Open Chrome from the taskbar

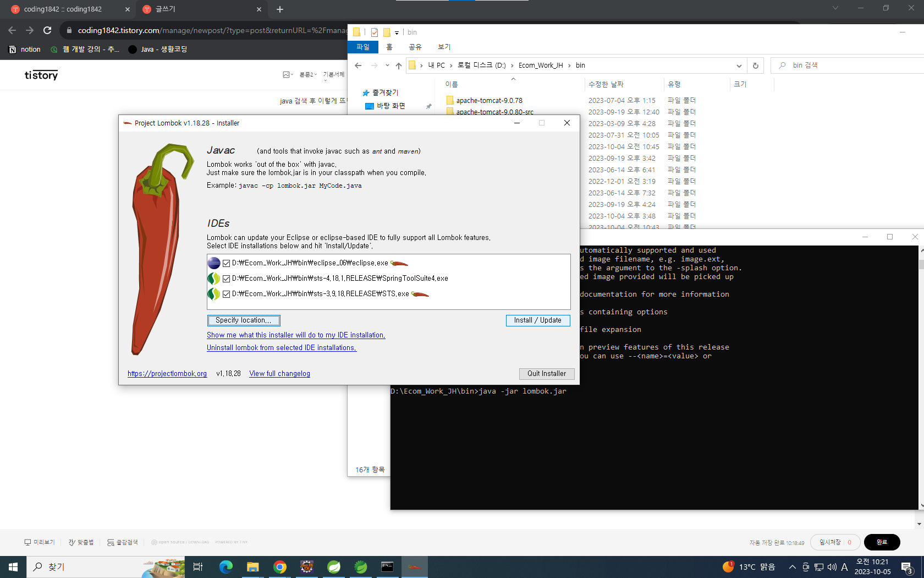(280, 567)
